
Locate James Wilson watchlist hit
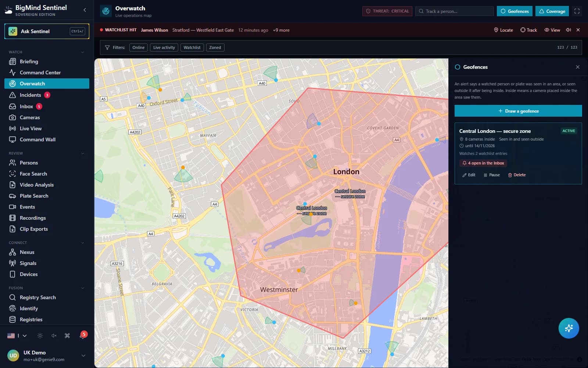click(503, 30)
